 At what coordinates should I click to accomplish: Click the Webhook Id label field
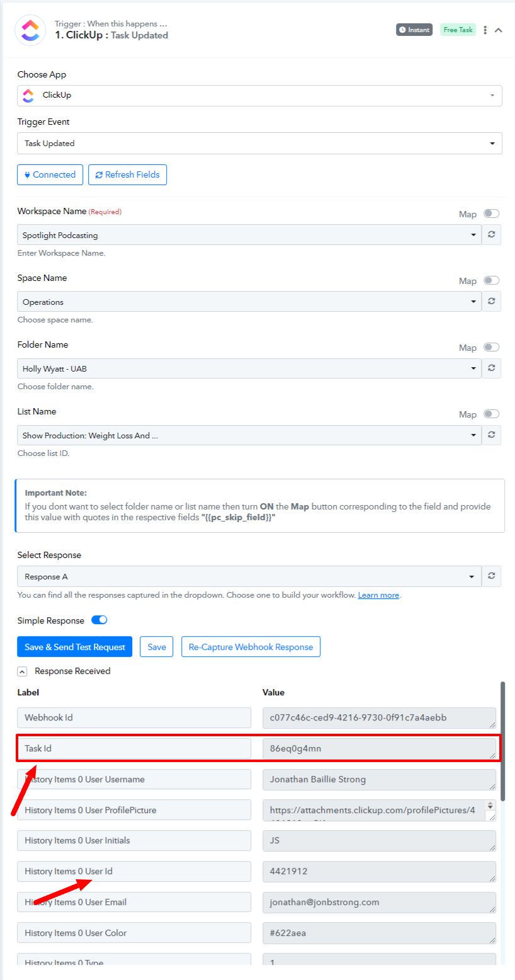(x=134, y=717)
